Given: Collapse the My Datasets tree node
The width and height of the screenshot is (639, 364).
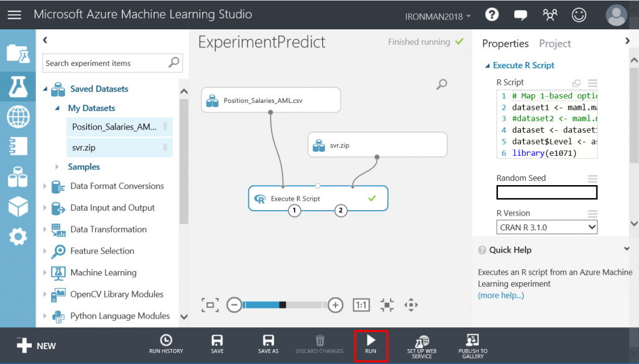Looking at the screenshot, I should 57,108.
